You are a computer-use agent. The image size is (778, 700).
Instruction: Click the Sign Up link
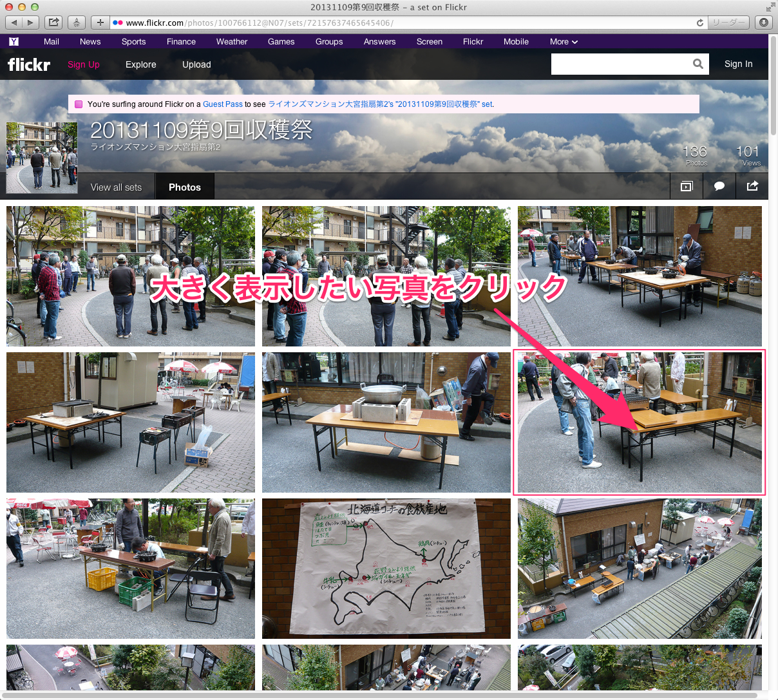84,64
